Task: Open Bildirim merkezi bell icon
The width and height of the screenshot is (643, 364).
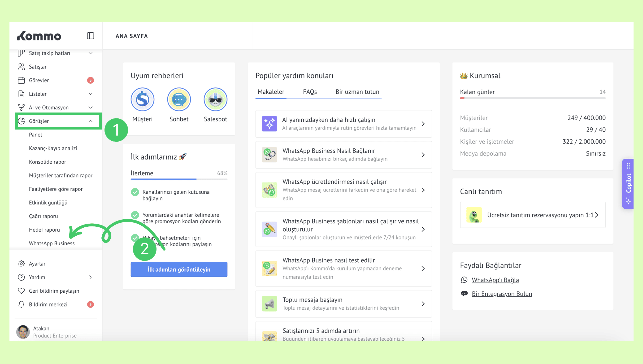Action: (21, 304)
